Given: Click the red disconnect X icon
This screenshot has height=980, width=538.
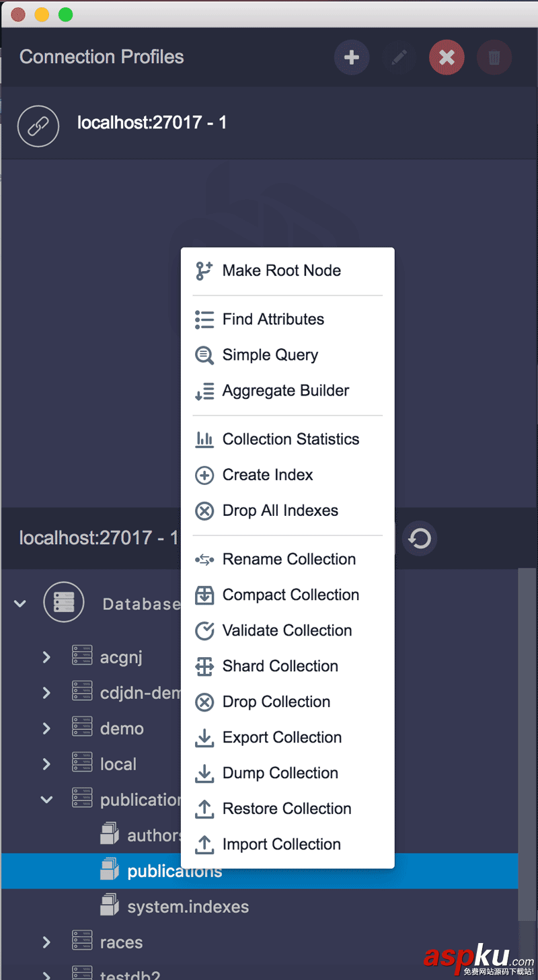Looking at the screenshot, I should point(447,57).
